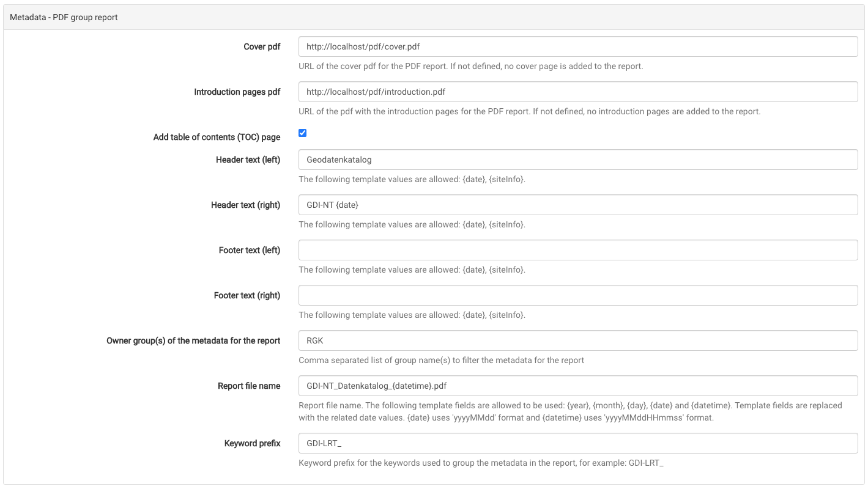The width and height of the screenshot is (868, 489).
Task: Click the 'Footer text (left)' label
Action: point(250,250)
